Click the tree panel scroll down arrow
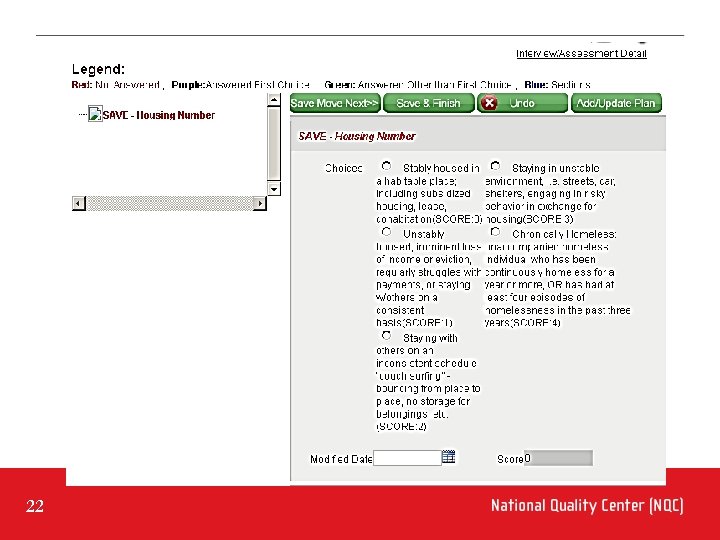 click(274, 189)
